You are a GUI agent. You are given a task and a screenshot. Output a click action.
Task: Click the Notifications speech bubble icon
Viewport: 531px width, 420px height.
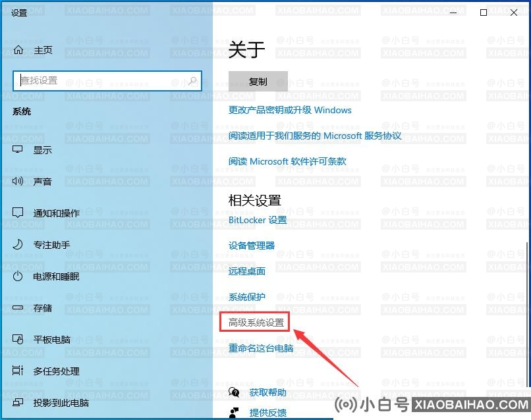coord(18,213)
